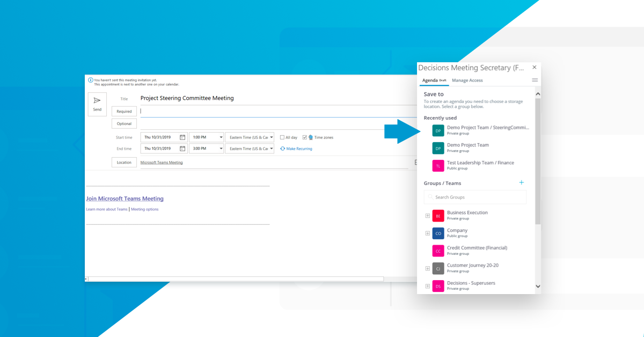Viewport: 644px width, 337px height.
Task: Click the Decisions panel scroll up arrow
Action: coord(538,94)
